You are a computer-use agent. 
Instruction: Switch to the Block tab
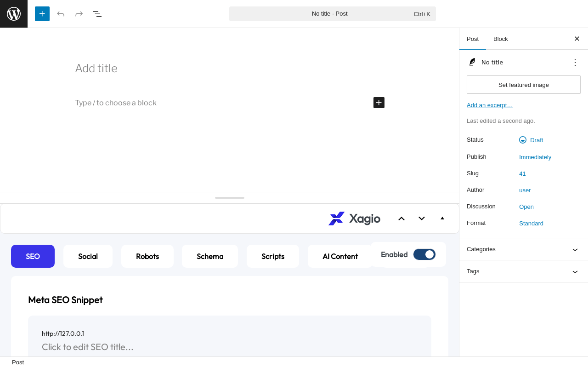tap(501, 39)
